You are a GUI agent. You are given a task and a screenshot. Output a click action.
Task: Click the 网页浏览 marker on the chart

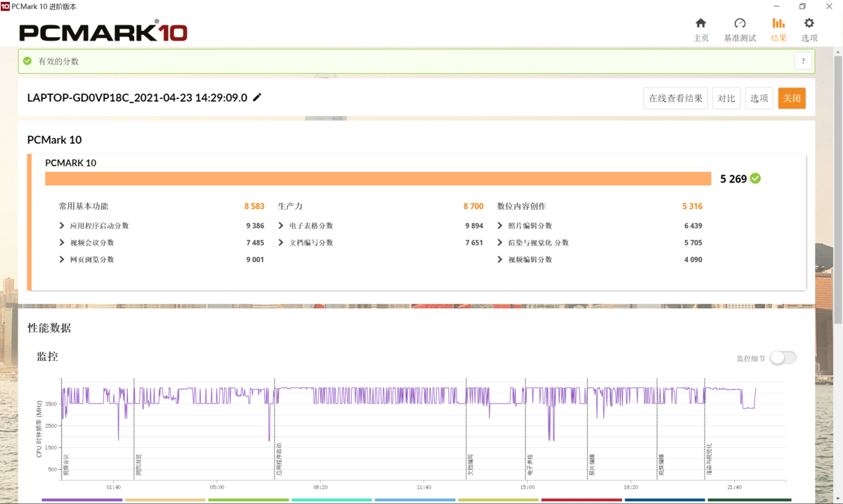pos(139,465)
